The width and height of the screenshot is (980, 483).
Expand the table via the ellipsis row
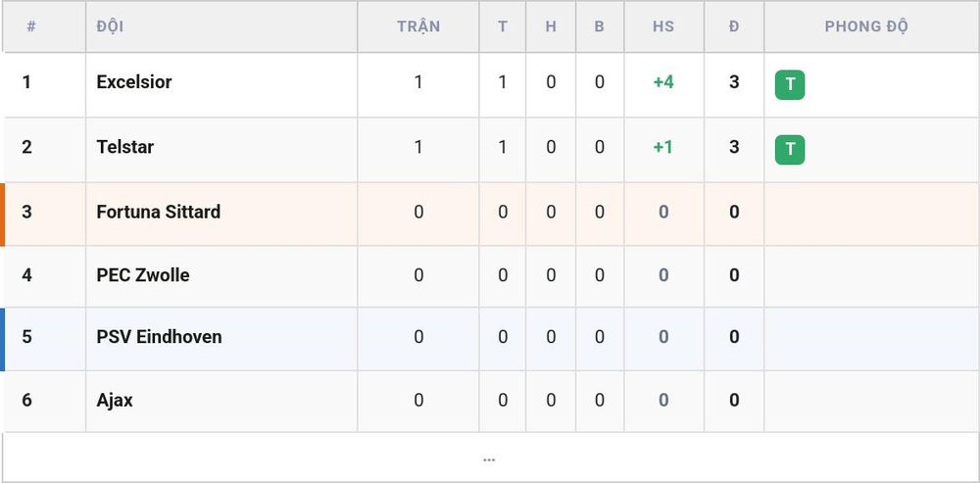tap(489, 459)
